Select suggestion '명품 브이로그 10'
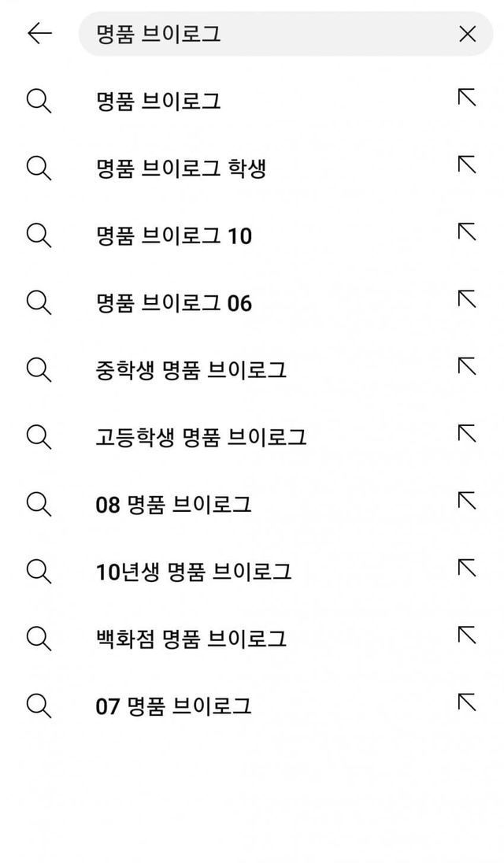This screenshot has width=504, height=863. tap(173, 235)
